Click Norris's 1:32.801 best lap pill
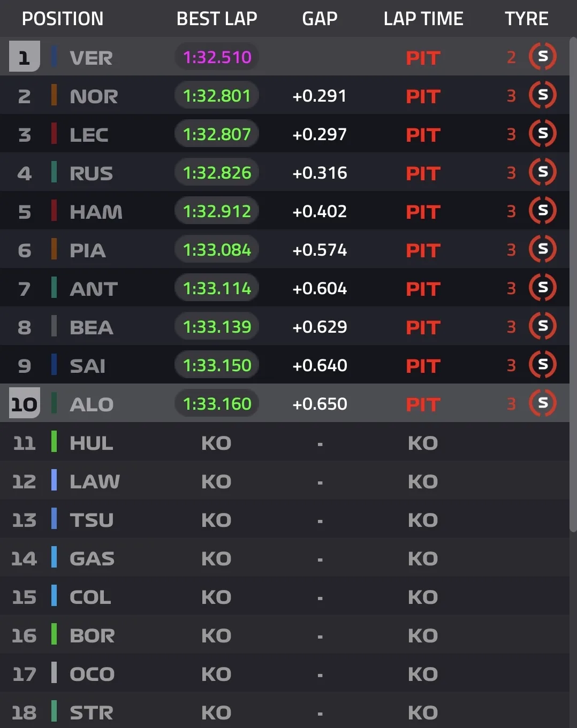This screenshot has height=728, width=577. [217, 96]
